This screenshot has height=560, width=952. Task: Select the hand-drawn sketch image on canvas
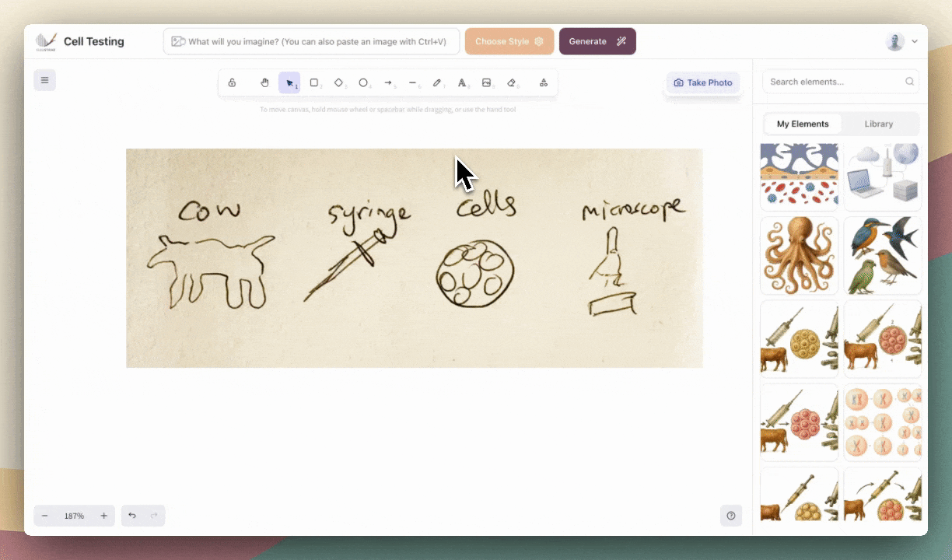point(415,258)
